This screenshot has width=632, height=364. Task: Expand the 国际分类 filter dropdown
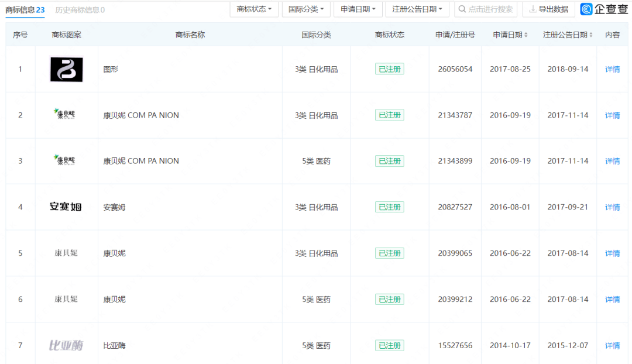point(306,9)
